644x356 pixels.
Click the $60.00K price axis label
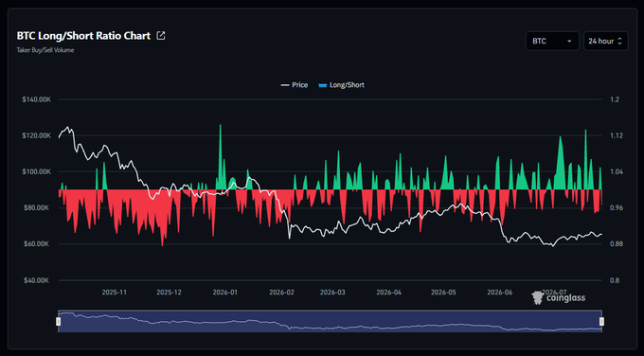37,244
